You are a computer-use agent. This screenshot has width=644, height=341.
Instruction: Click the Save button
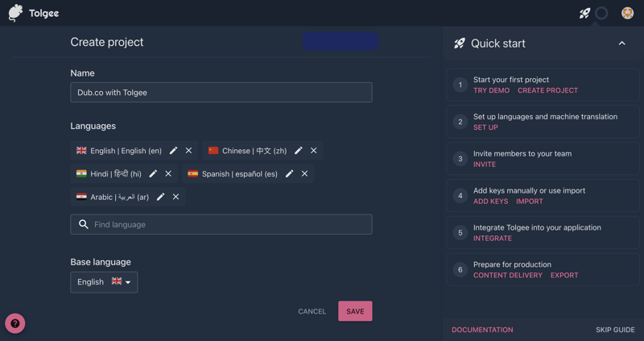click(355, 311)
